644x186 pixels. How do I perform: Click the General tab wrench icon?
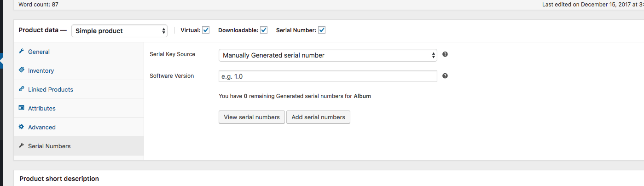[21, 52]
